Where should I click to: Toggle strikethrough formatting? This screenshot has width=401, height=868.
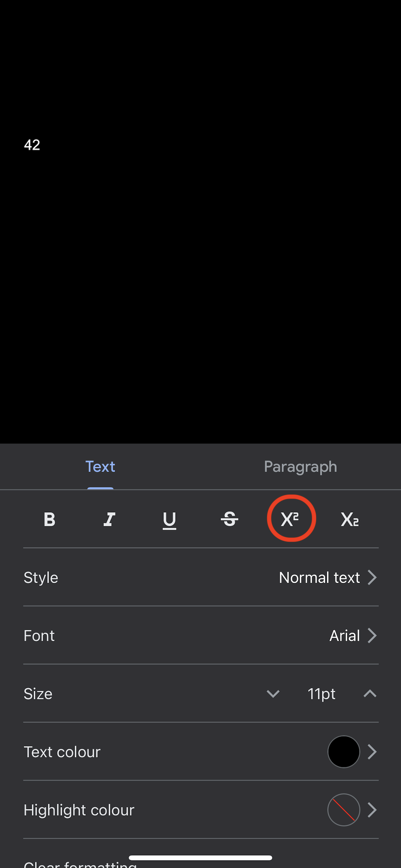coord(229,519)
